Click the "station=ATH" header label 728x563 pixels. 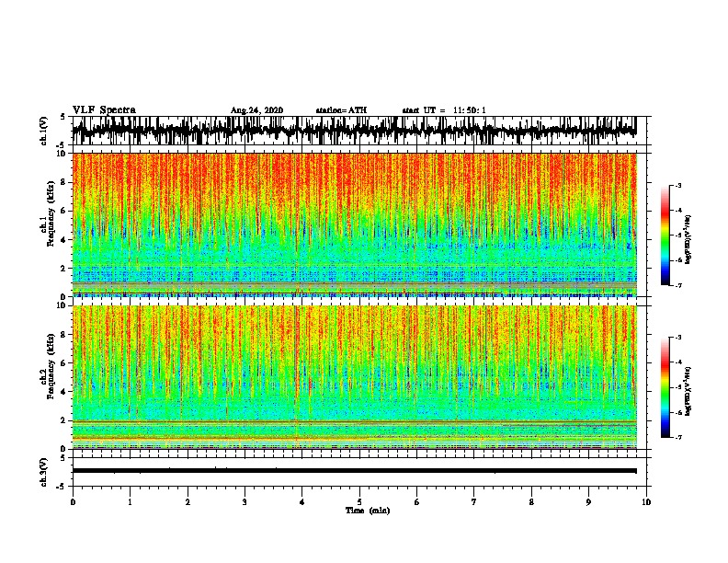coord(341,110)
